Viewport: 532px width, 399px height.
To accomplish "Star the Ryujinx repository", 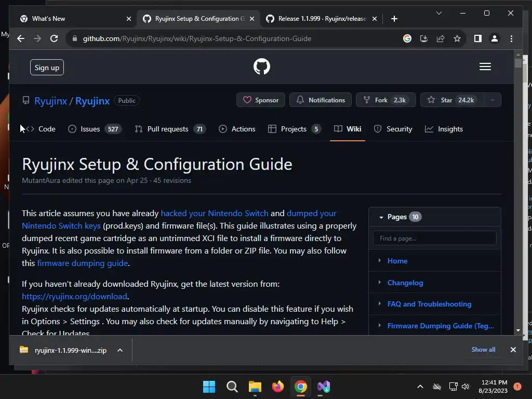I will coord(453,100).
